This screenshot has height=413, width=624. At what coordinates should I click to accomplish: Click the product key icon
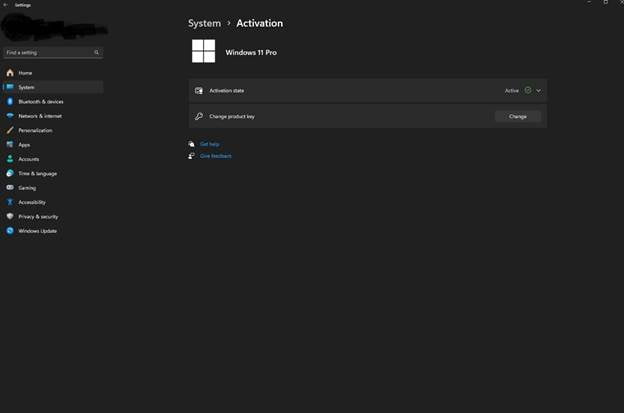(199, 116)
